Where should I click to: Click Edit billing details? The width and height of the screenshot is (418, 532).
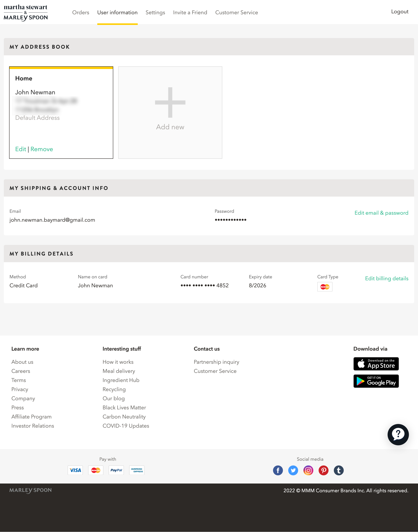387,279
